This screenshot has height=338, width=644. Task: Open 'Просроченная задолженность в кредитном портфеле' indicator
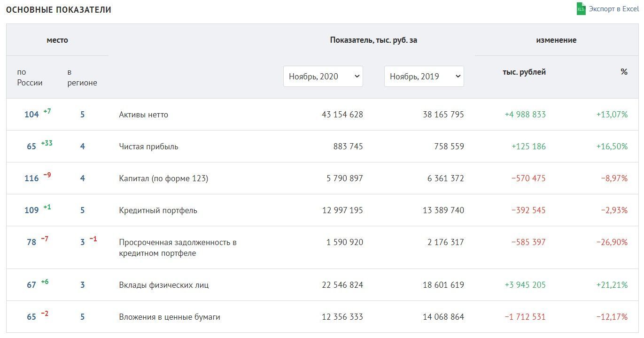[178, 248]
